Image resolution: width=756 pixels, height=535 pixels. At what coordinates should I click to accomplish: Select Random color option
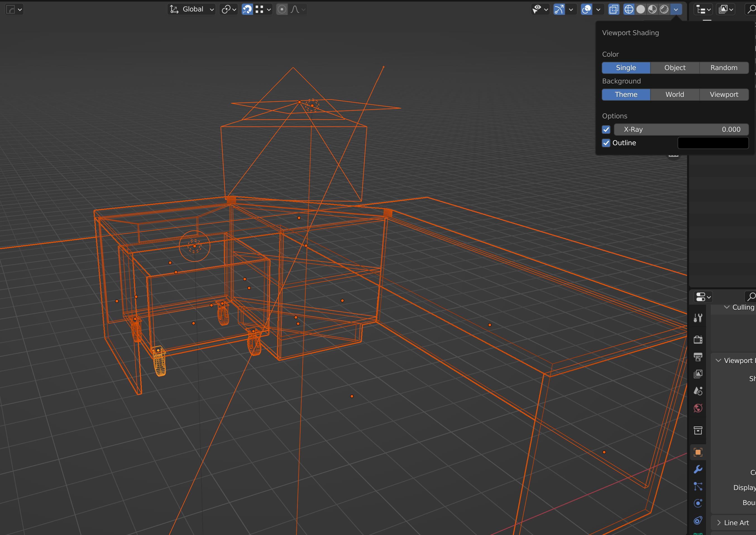724,68
